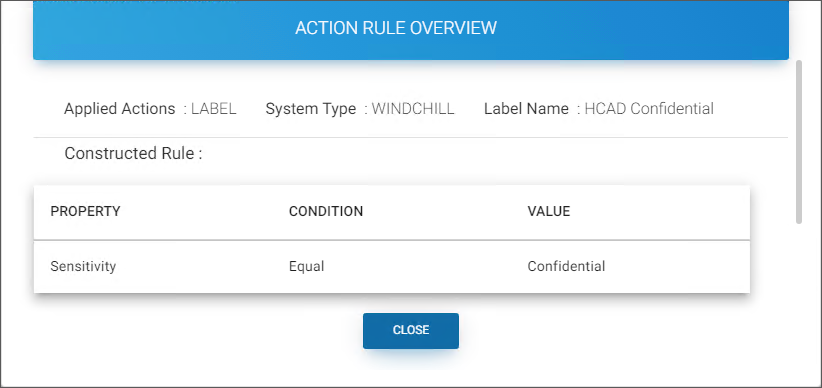Click the empty space right of Constructed Rule
822x388 pixels.
pyautogui.click(x=493, y=154)
